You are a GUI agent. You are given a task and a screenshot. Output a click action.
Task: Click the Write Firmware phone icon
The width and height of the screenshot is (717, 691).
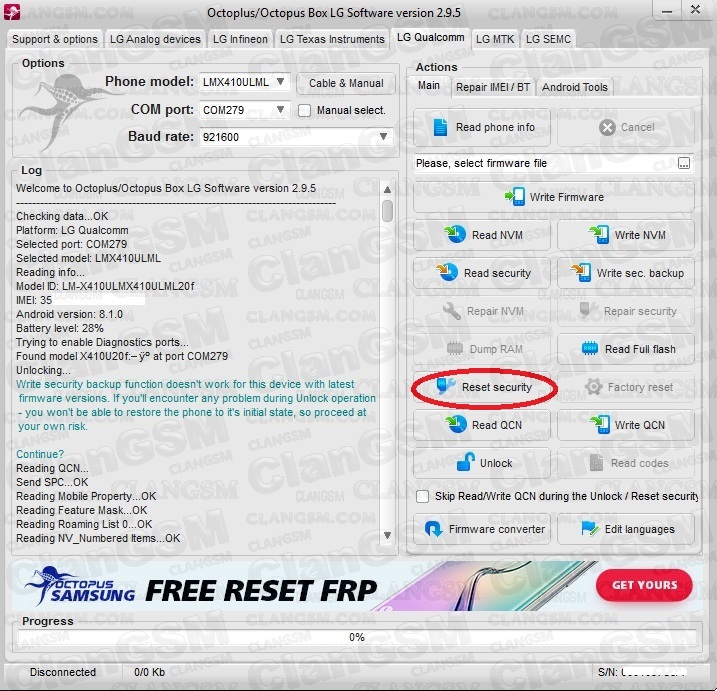coord(515,197)
